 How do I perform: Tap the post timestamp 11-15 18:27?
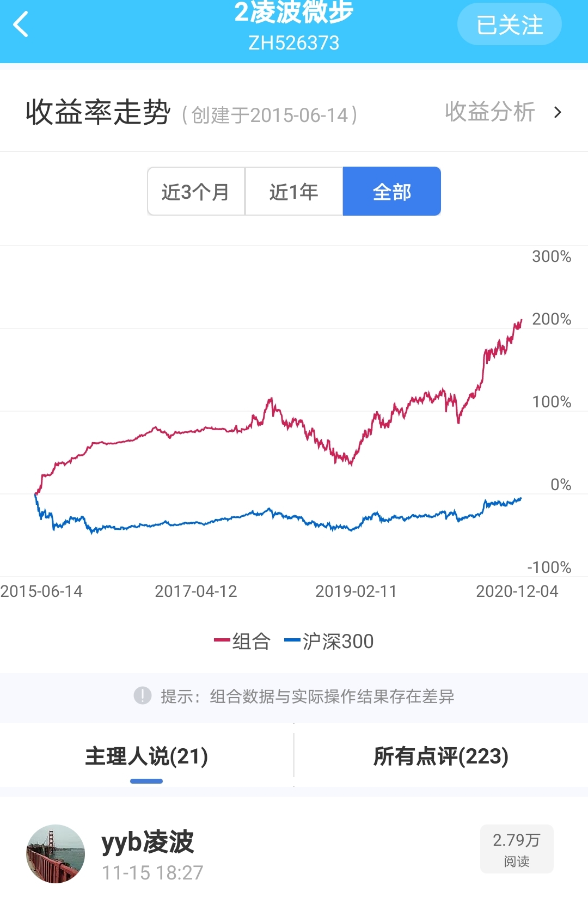point(152,873)
